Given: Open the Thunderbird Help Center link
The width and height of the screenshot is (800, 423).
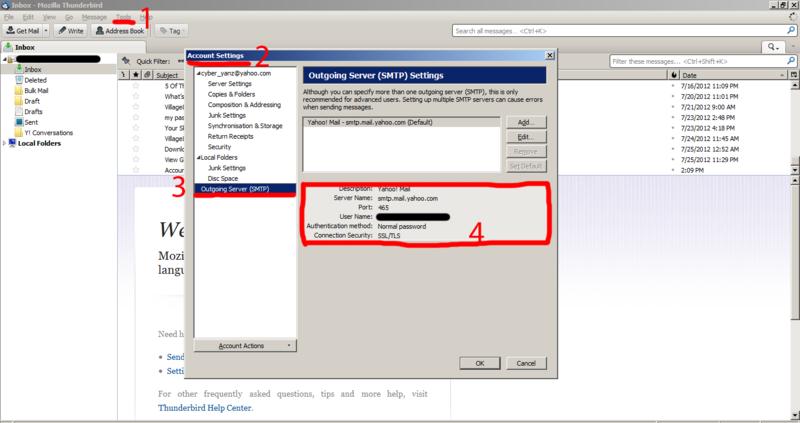Looking at the screenshot, I should pyautogui.click(x=205, y=408).
